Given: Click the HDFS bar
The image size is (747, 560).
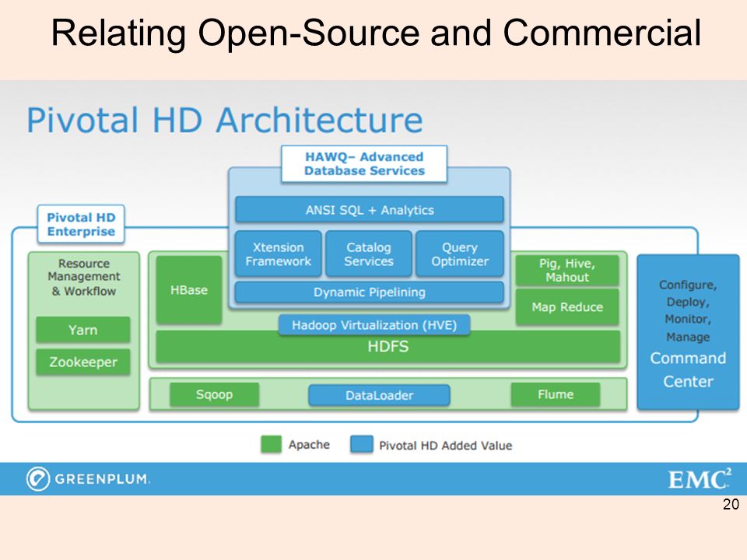Looking at the screenshot, I should tap(388, 347).
